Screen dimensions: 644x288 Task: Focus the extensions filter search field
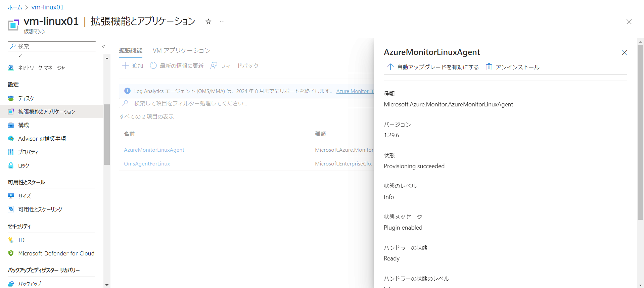click(246, 103)
